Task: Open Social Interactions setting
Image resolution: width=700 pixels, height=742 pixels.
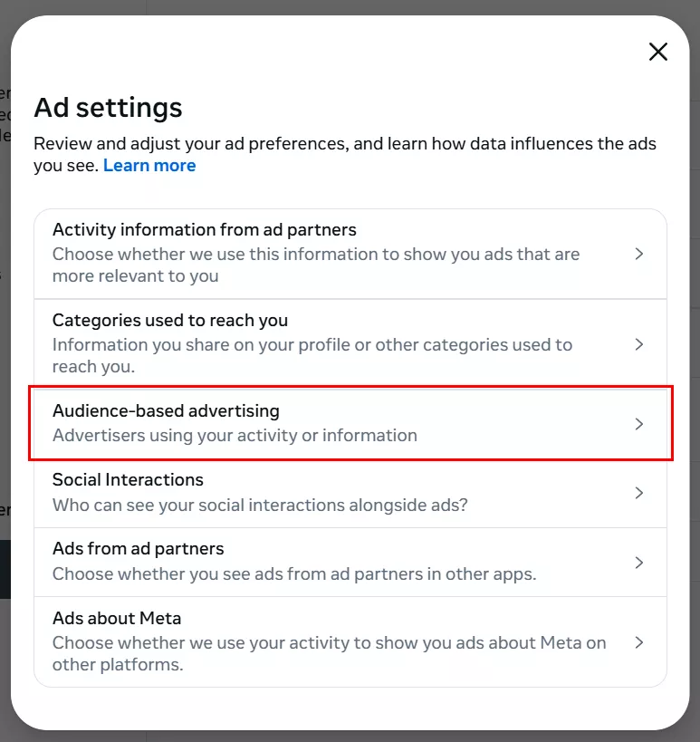Action: click(x=128, y=480)
